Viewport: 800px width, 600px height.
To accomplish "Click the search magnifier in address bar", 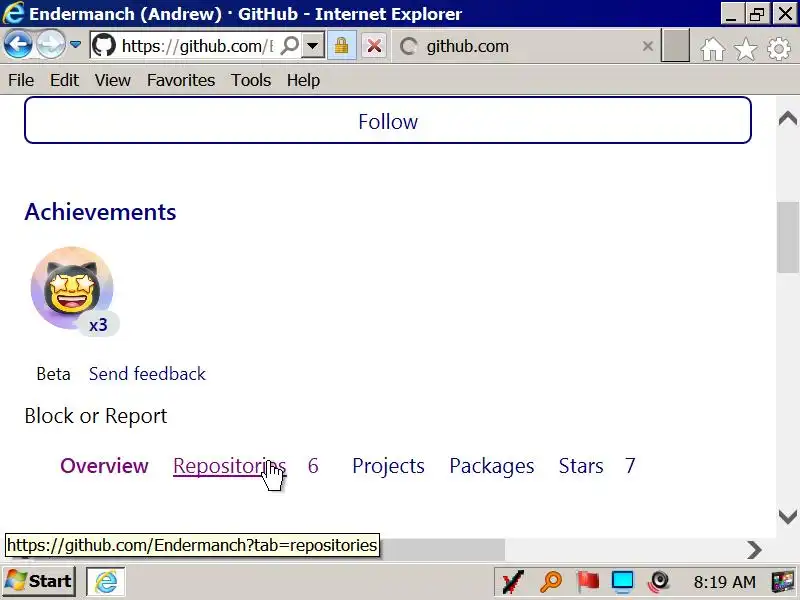I will pos(289,46).
